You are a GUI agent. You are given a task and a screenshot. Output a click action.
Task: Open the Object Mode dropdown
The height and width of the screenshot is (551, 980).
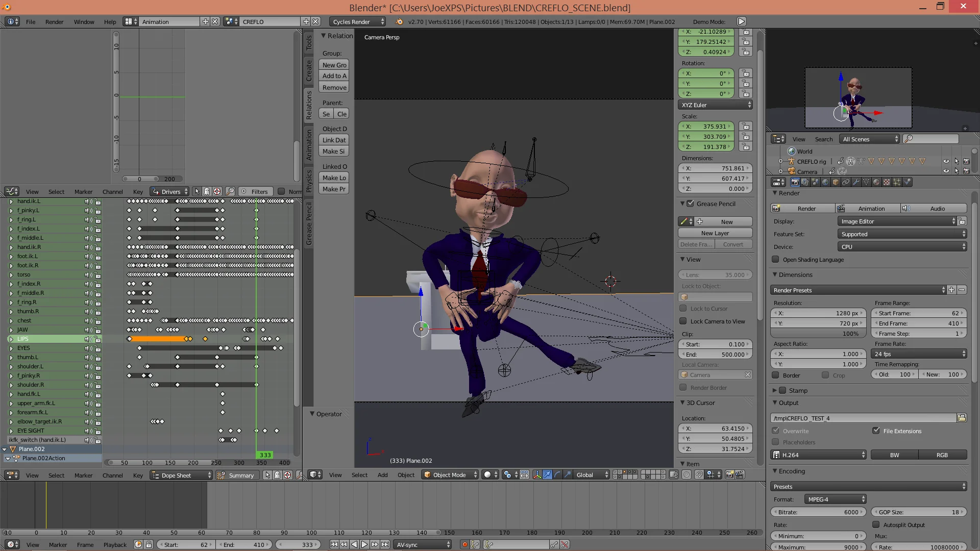[450, 475]
